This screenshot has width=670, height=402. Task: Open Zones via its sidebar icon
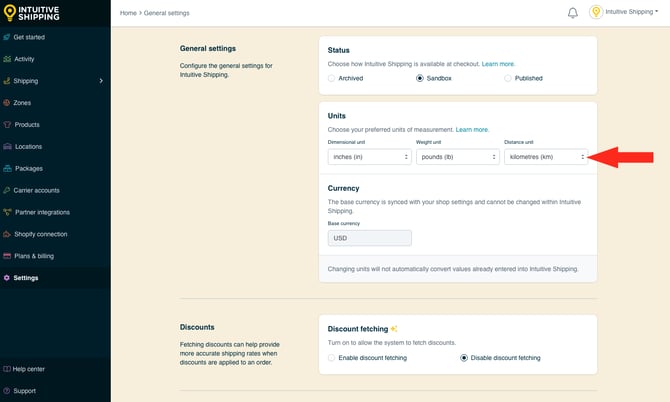7,103
